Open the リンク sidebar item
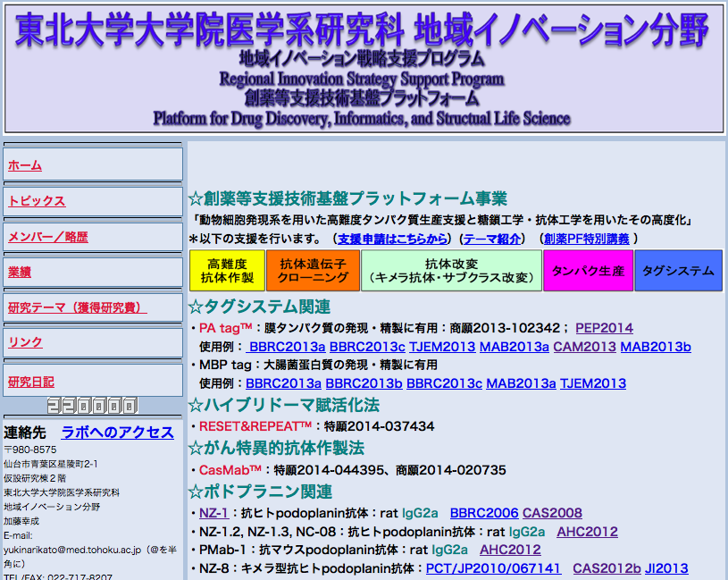The height and width of the screenshot is (580, 728). click(x=25, y=342)
